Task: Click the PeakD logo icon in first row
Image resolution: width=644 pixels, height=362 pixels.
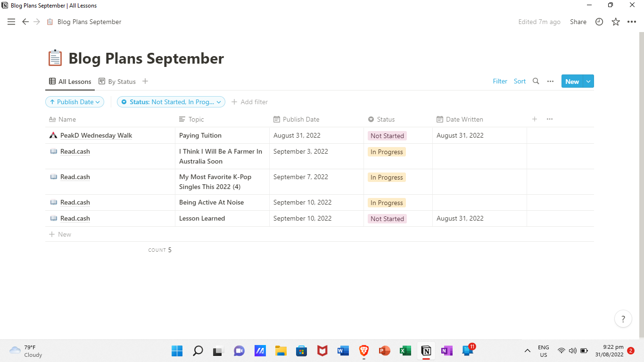Action: point(53,135)
